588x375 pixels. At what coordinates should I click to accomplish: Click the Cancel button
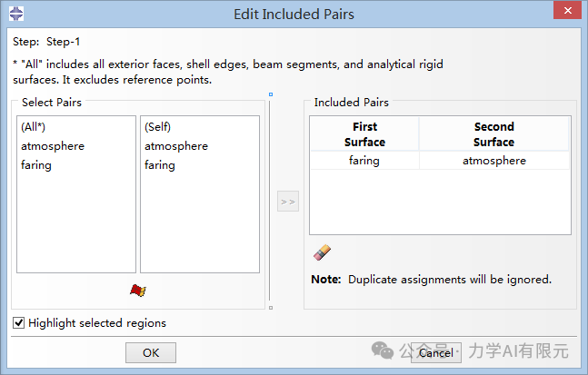[x=435, y=352]
